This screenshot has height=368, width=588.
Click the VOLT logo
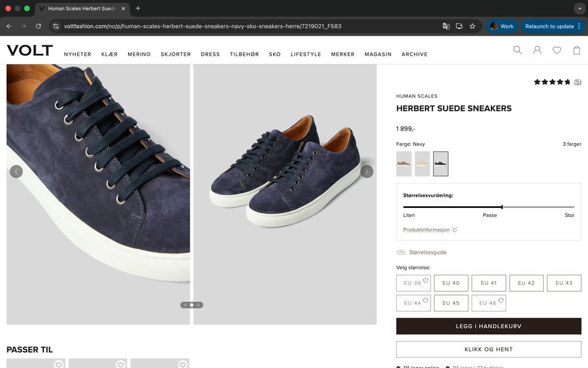[x=29, y=50]
